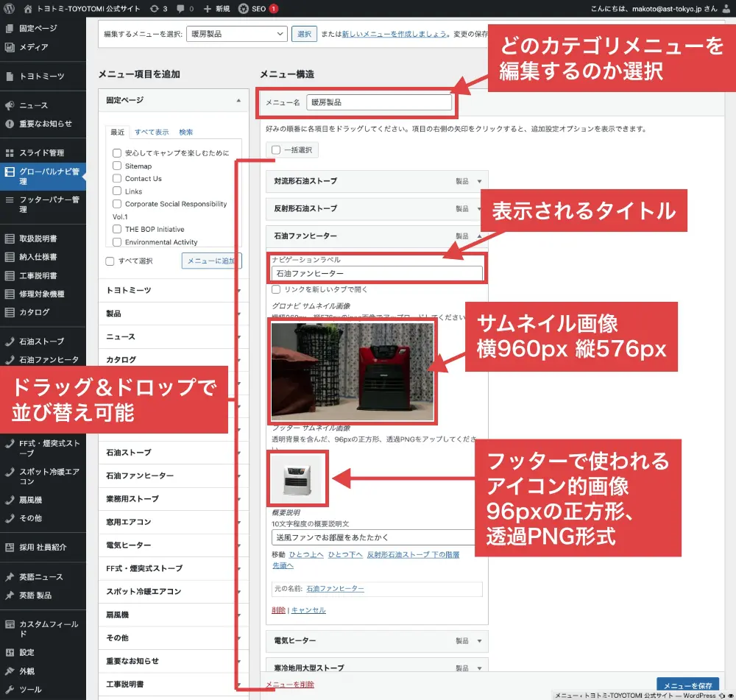
Task: Collapse the 石油ファンヒーター menu item arrow
Action: pos(479,236)
